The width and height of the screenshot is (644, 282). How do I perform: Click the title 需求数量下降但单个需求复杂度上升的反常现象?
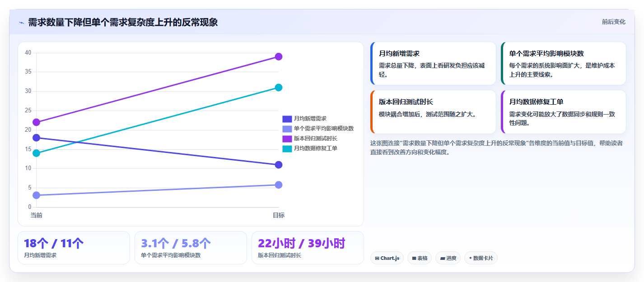pos(123,22)
